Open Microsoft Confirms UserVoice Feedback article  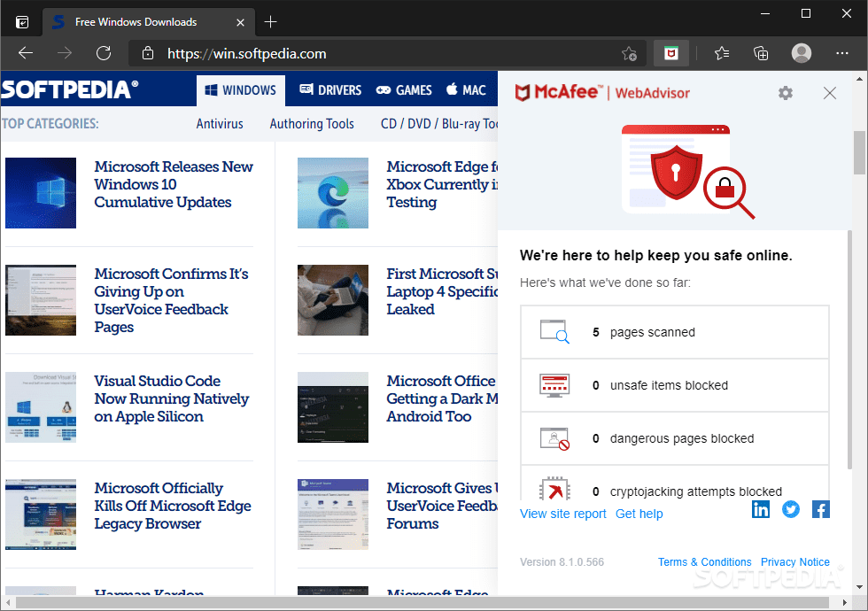point(171,300)
